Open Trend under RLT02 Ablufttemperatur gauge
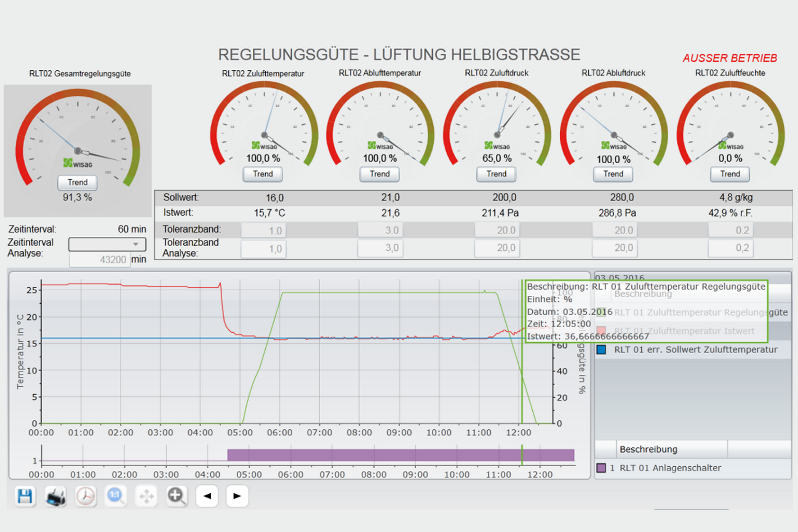 click(x=380, y=174)
